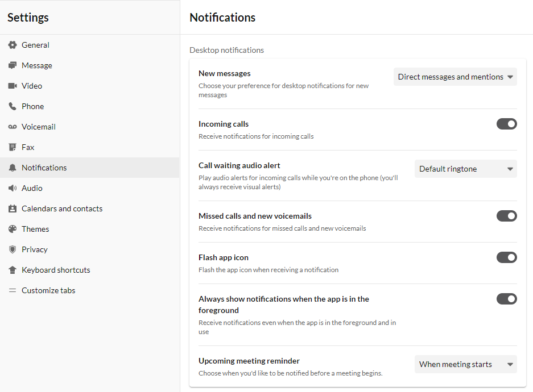Expand the Default ringtone dropdown
Viewport: 533px width, 392px height.
[466, 169]
